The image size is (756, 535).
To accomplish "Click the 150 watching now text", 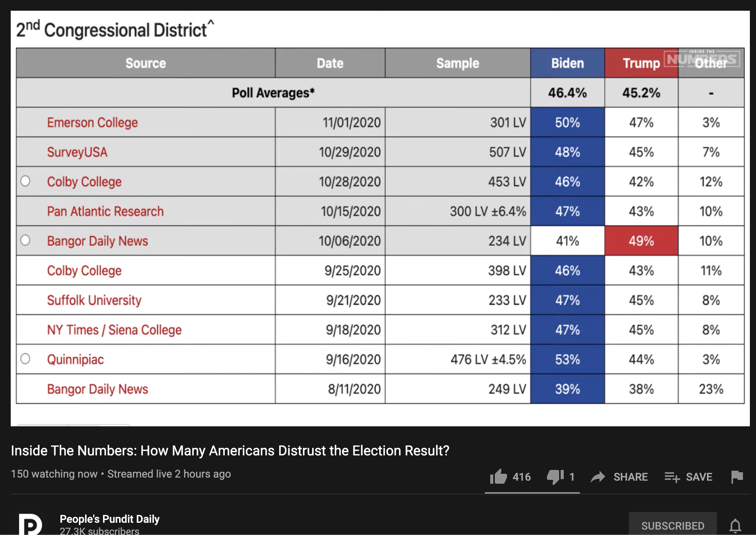I will coord(54,474).
